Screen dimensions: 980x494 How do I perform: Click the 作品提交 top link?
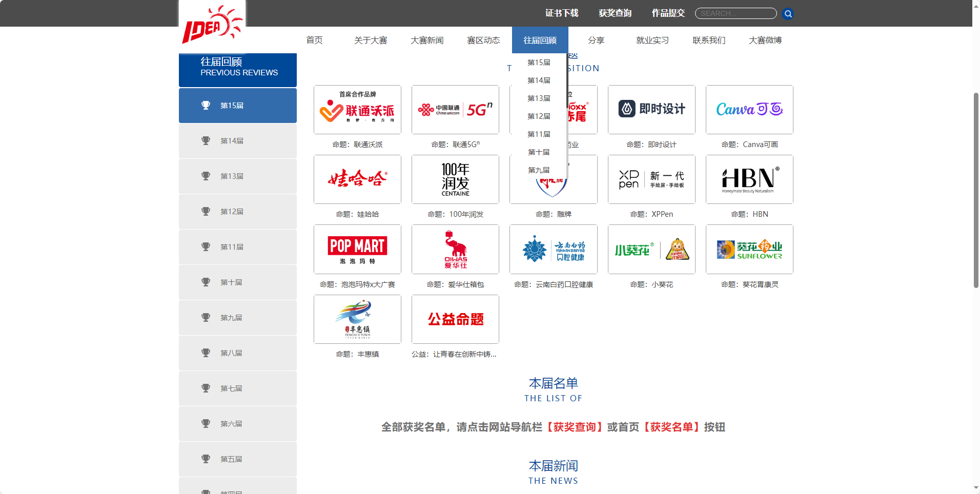[x=668, y=13]
